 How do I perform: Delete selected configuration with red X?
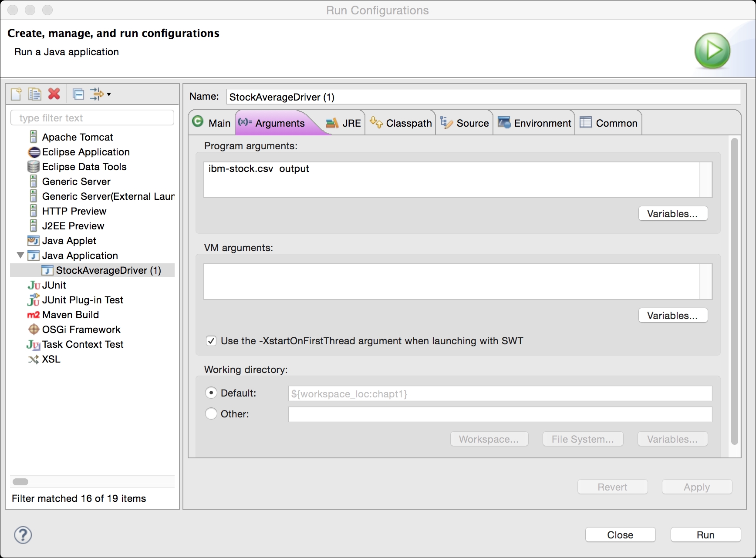pos(54,94)
